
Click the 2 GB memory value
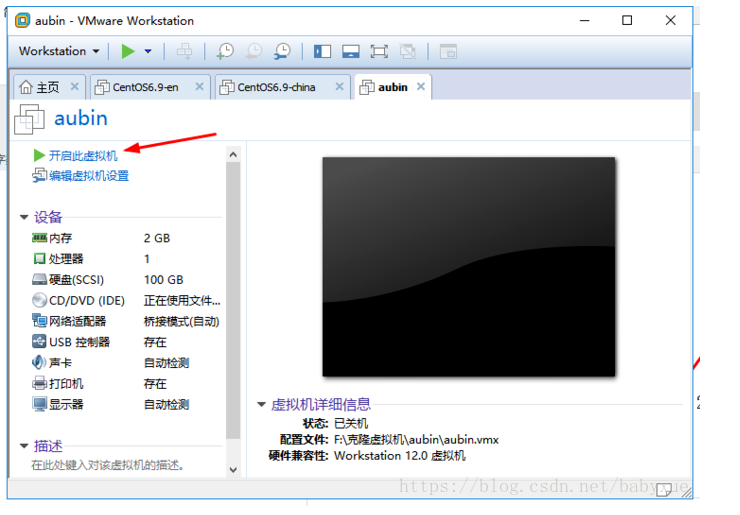[157, 238]
